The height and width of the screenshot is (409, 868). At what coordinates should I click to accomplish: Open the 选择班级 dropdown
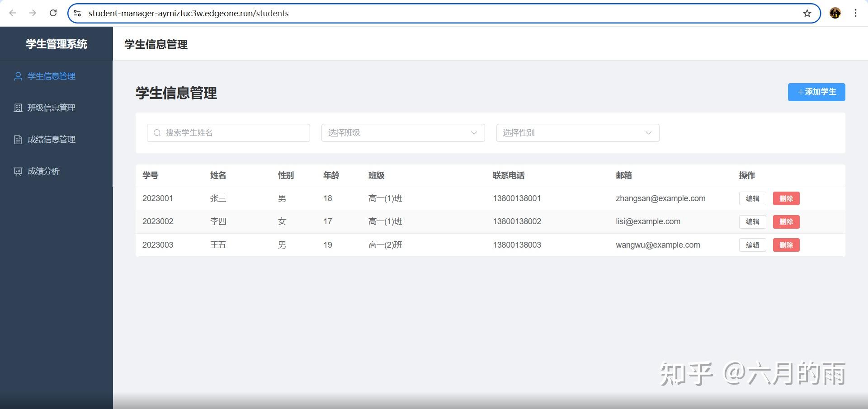[x=402, y=132]
